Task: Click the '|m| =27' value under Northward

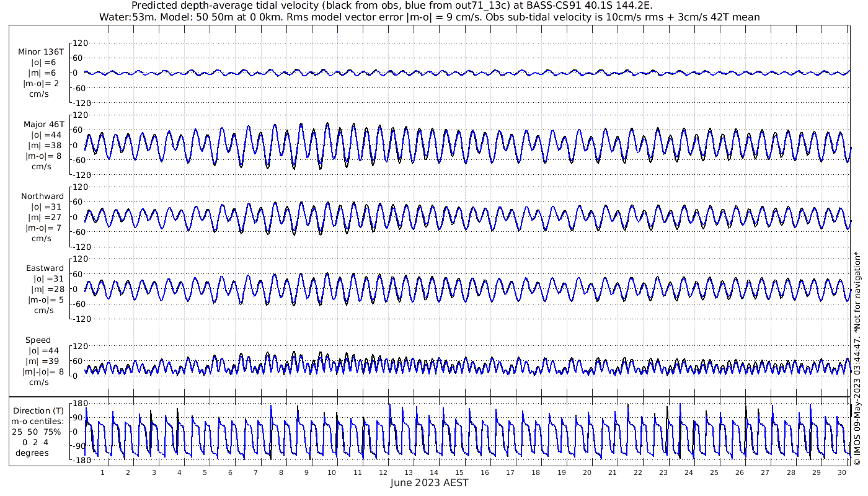Action: (x=43, y=218)
